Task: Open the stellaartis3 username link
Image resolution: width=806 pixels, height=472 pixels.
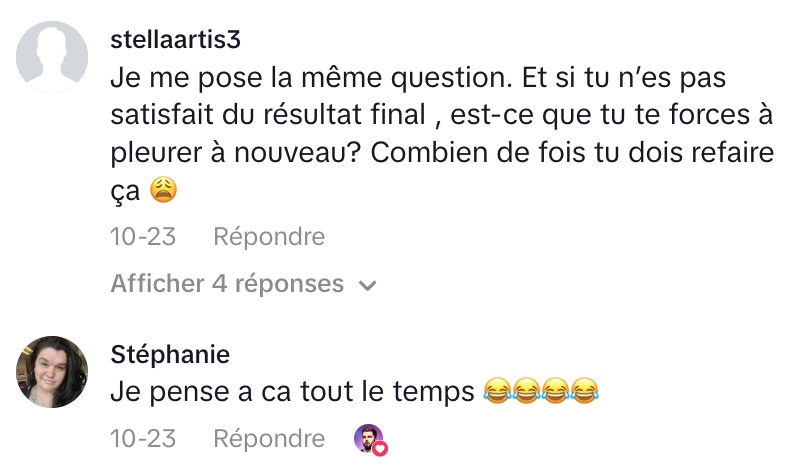Action: pyautogui.click(x=177, y=40)
